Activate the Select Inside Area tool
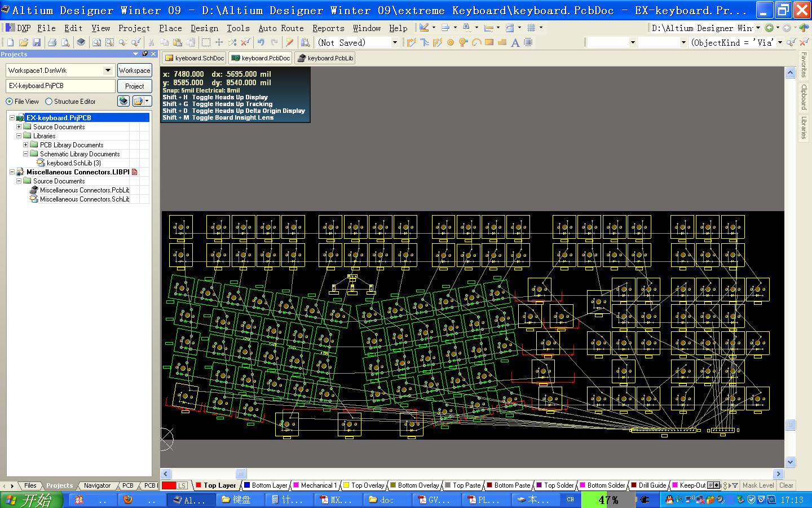The height and width of the screenshot is (508, 812). (206, 42)
